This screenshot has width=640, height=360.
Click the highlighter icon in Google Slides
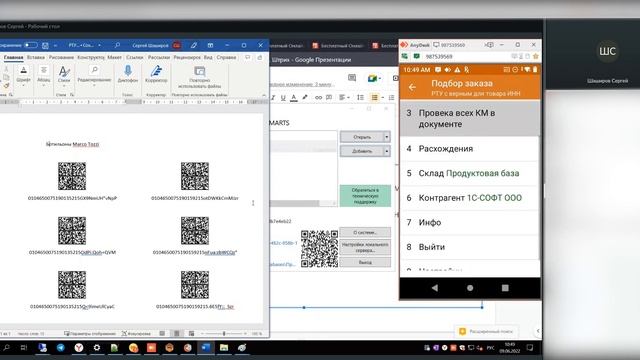click(305, 98)
